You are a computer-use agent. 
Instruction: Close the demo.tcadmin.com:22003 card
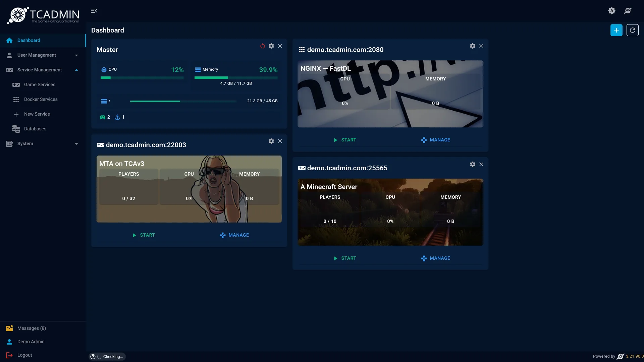[x=280, y=141]
